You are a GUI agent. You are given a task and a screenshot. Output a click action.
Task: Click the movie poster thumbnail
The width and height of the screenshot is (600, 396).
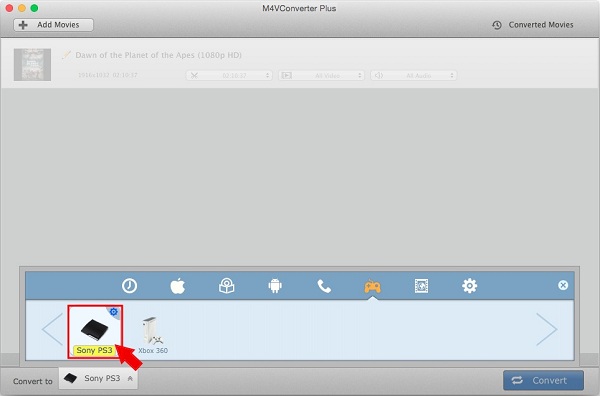coord(33,65)
